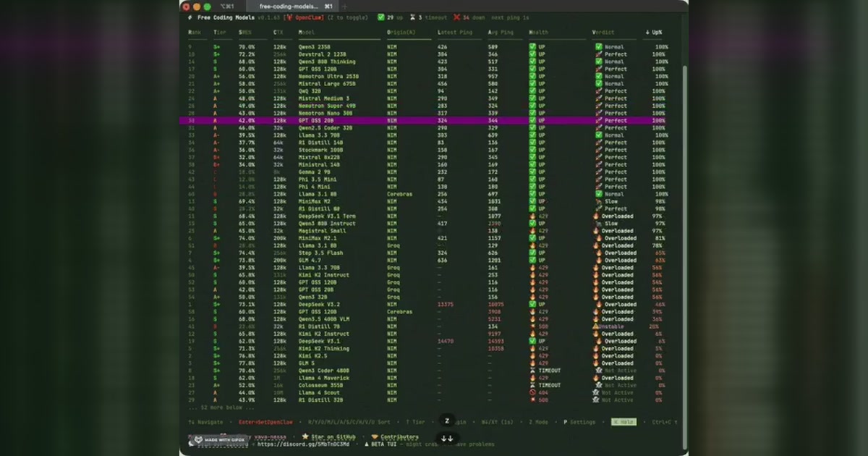
Task: Click the UP health checkmark for Mistral Medium 3
Action: tap(532, 98)
